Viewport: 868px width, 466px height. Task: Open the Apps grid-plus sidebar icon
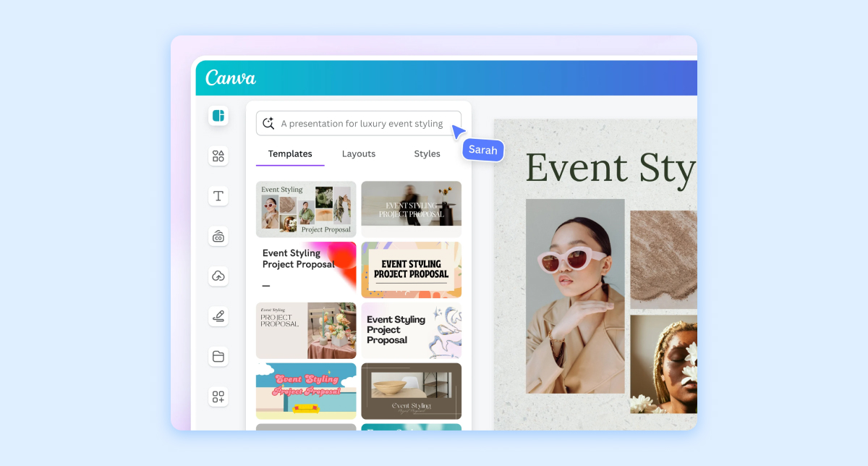[x=218, y=397]
